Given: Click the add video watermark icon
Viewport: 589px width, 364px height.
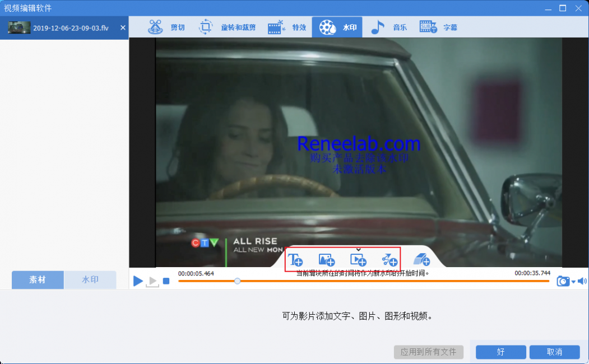Looking at the screenshot, I should 358,259.
